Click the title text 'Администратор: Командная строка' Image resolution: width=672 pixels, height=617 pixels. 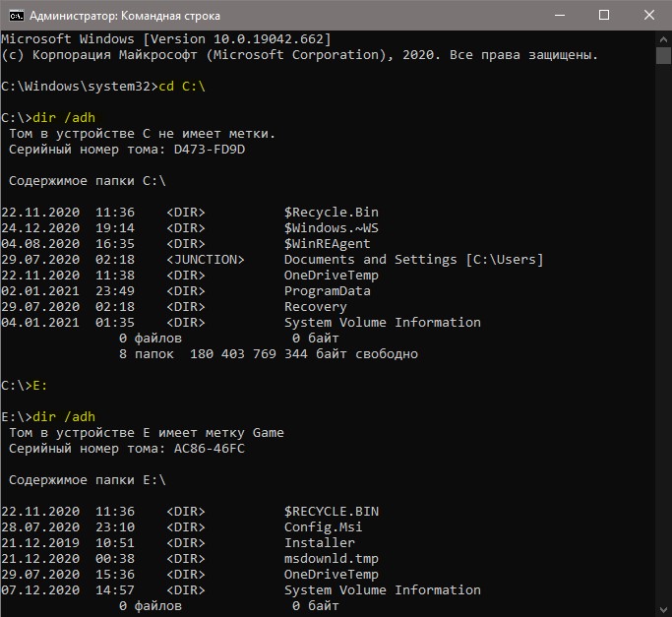coord(125,16)
